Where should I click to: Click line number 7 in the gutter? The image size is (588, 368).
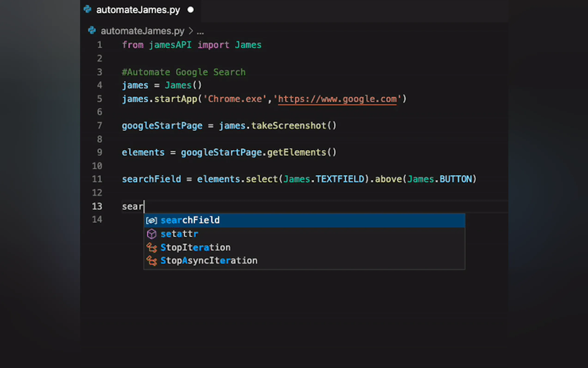pyautogui.click(x=99, y=126)
